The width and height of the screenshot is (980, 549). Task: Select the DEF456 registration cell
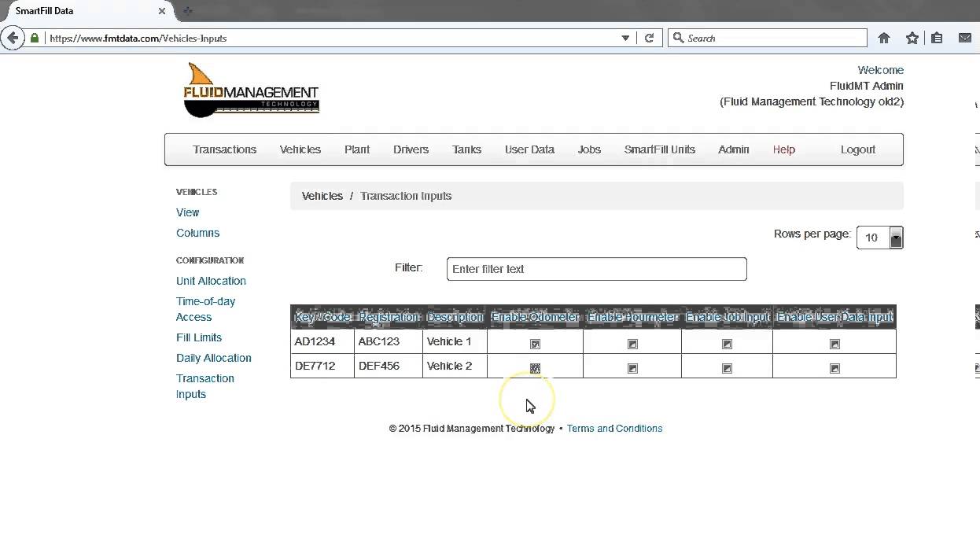point(389,366)
